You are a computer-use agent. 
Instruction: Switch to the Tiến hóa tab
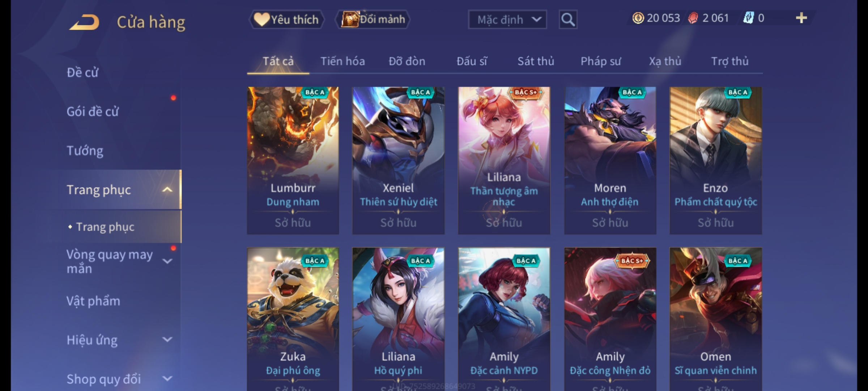pyautogui.click(x=342, y=61)
